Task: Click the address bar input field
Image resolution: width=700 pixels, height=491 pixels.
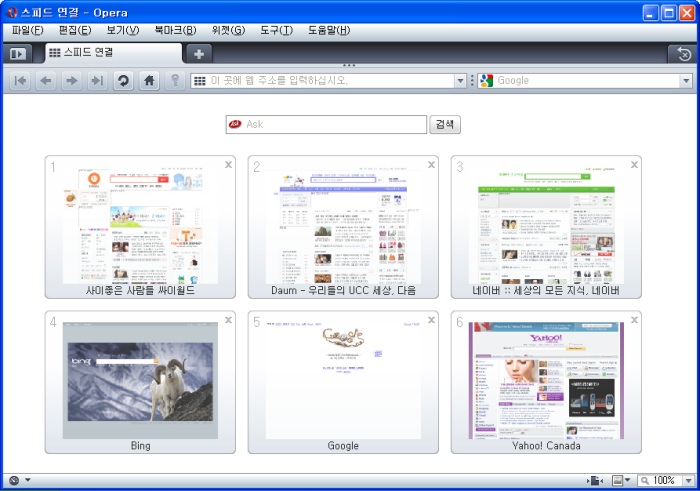Action: pos(330,81)
